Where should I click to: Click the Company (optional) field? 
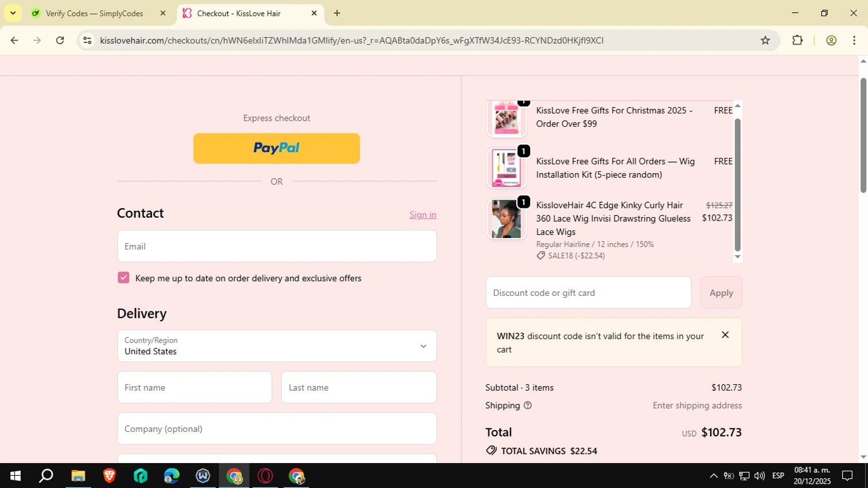(x=277, y=428)
